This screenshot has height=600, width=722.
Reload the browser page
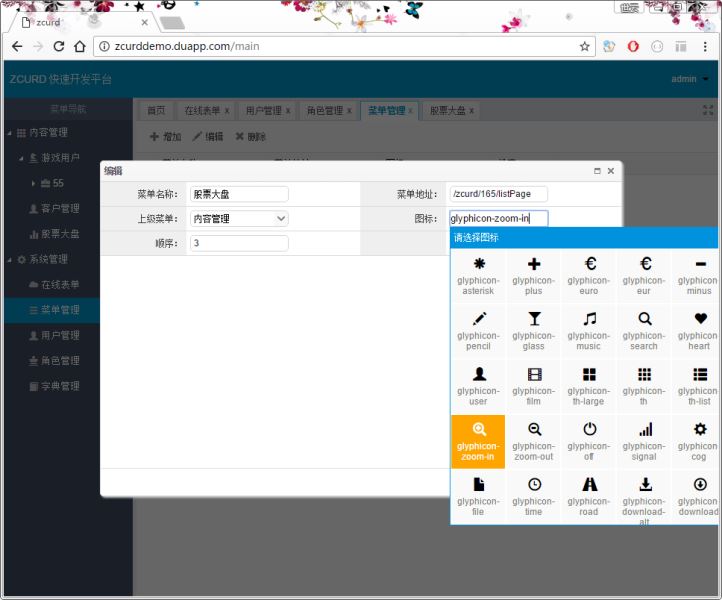tap(58, 47)
